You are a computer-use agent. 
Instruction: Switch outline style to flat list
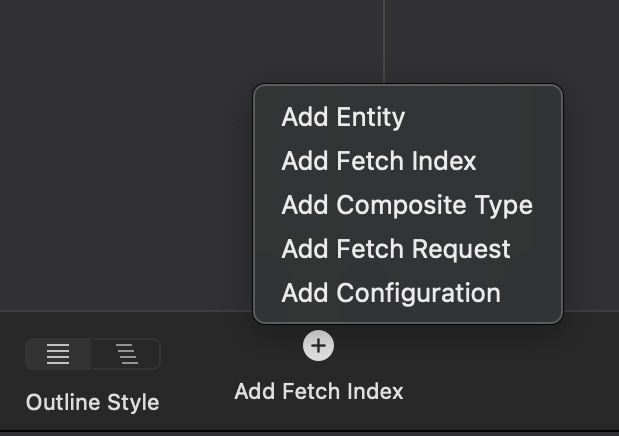point(58,354)
